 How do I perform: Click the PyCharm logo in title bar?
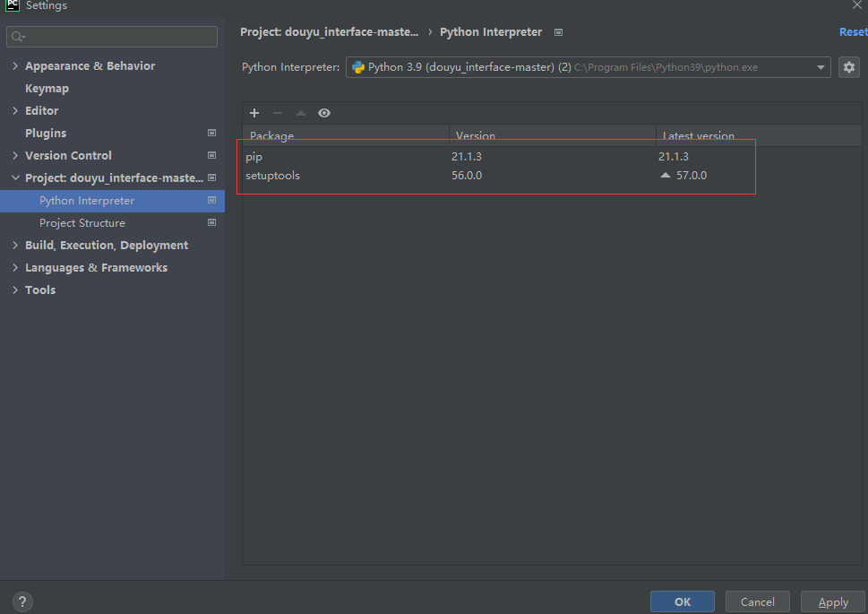click(x=13, y=5)
